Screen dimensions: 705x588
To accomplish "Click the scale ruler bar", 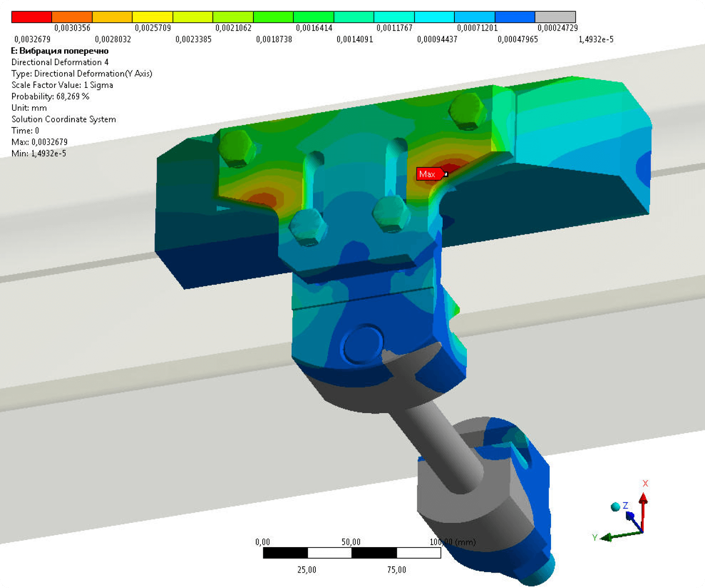I will 352,553.
